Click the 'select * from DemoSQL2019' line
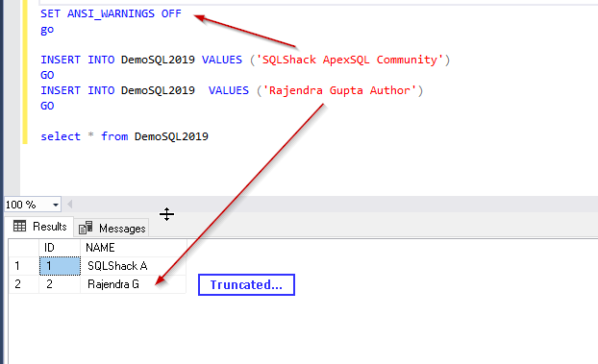This screenshot has height=364, width=598. tap(124, 136)
